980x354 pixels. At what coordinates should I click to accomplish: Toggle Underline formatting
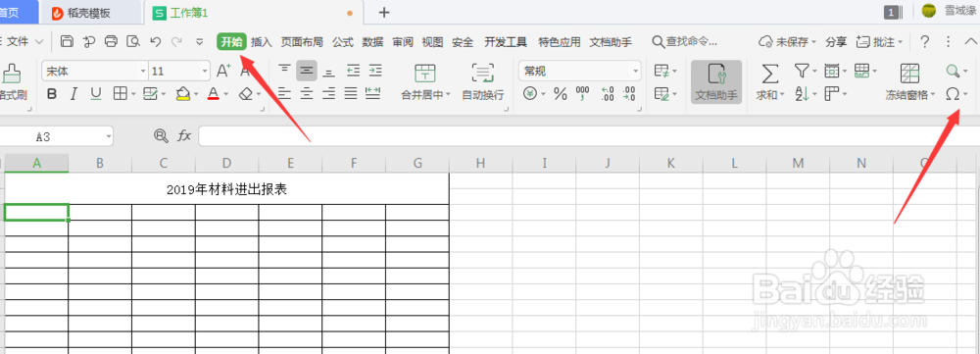point(96,94)
